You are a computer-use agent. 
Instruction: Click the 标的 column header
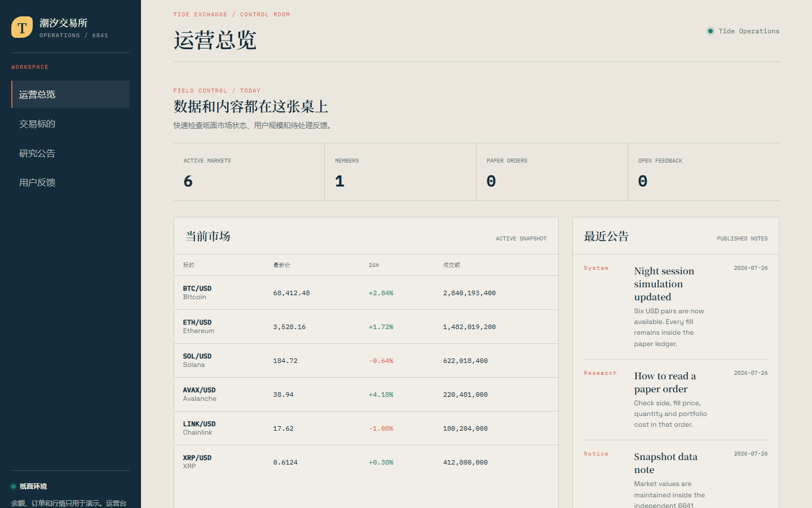click(x=188, y=265)
